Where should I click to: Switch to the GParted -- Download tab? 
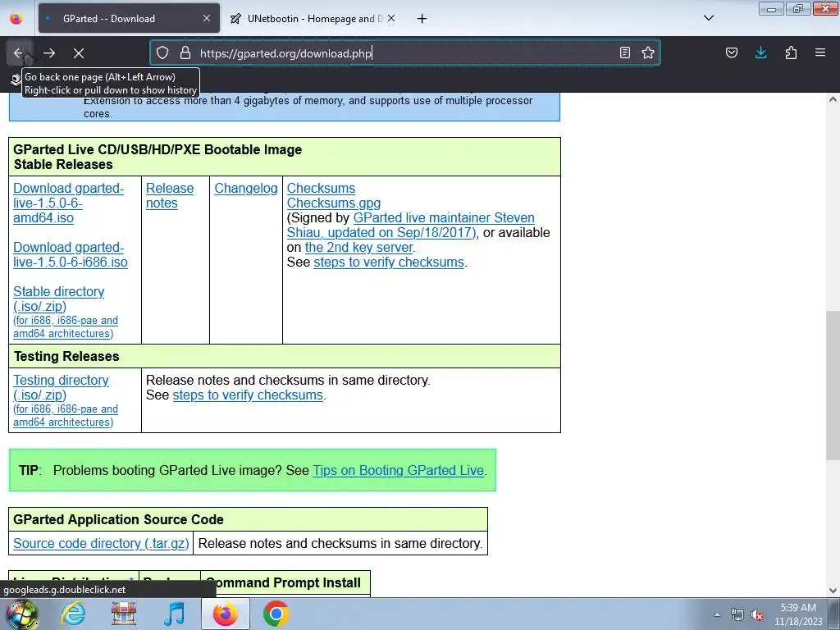point(129,18)
